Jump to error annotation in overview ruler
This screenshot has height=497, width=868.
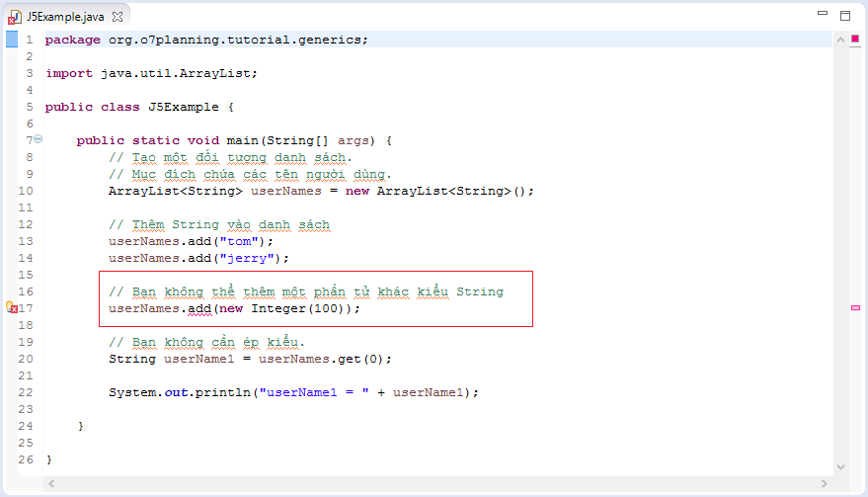[x=855, y=307]
